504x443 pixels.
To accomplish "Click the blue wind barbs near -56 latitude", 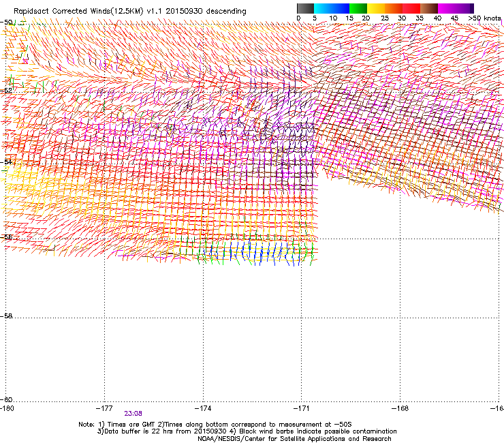I will (x=254, y=253).
